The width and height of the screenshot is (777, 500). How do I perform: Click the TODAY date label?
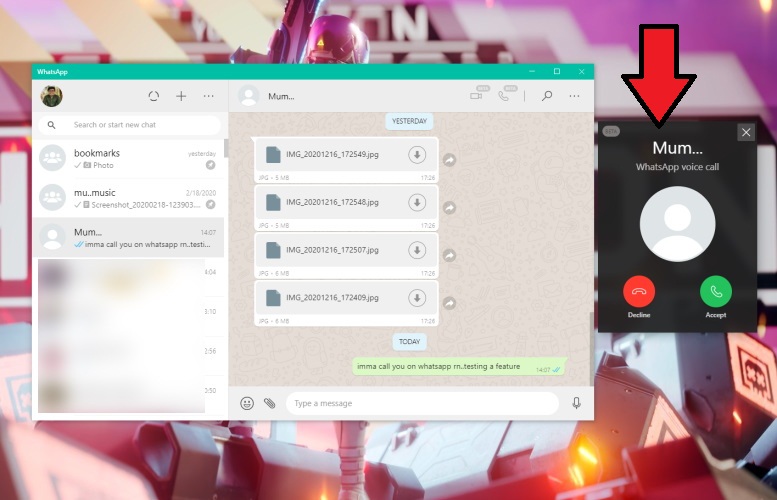click(x=409, y=341)
